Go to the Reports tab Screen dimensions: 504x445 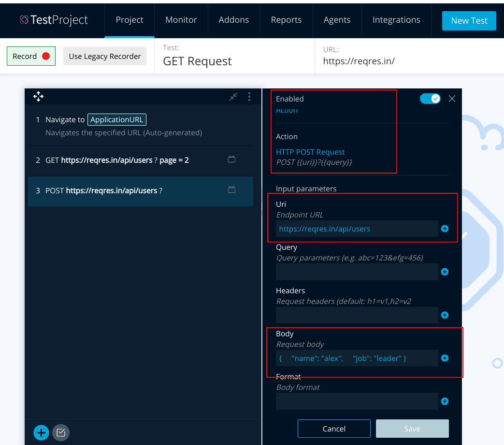point(286,20)
